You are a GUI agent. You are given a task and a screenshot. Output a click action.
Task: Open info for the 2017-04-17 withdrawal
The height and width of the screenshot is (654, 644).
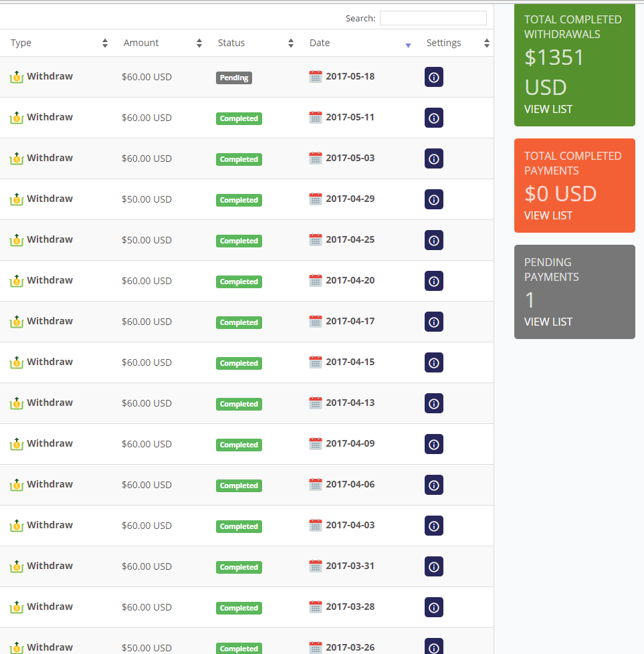[434, 322]
